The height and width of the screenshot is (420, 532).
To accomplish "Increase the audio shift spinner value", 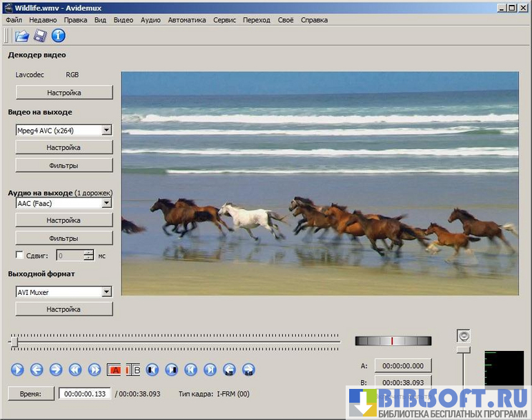I will click(x=88, y=252).
